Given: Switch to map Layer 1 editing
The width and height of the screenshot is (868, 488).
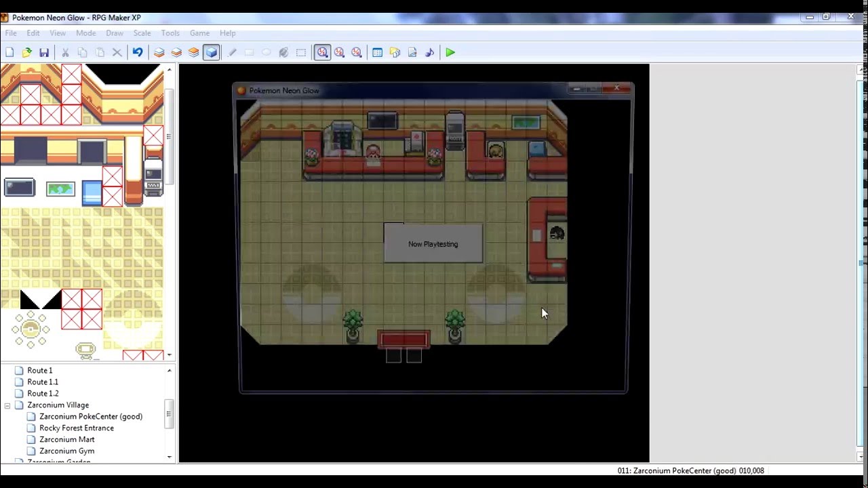Looking at the screenshot, I should coord(159,52).
